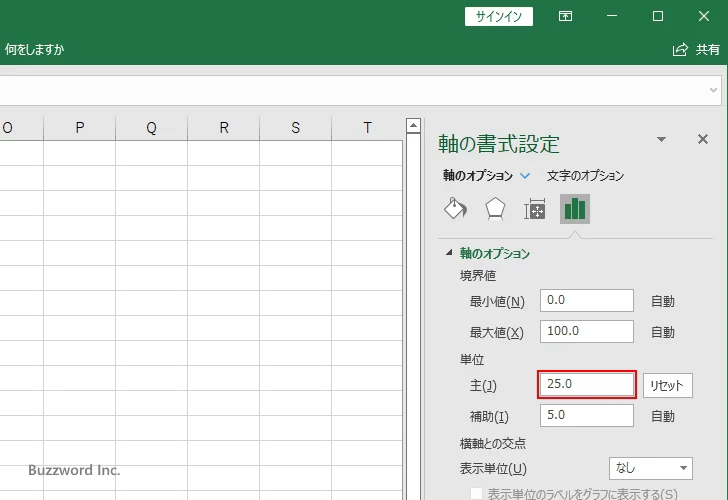Click the 補助(I) unit field with 5.0
Image resolution: width=728 pixels, height=500 pixels.
[586, 416]
